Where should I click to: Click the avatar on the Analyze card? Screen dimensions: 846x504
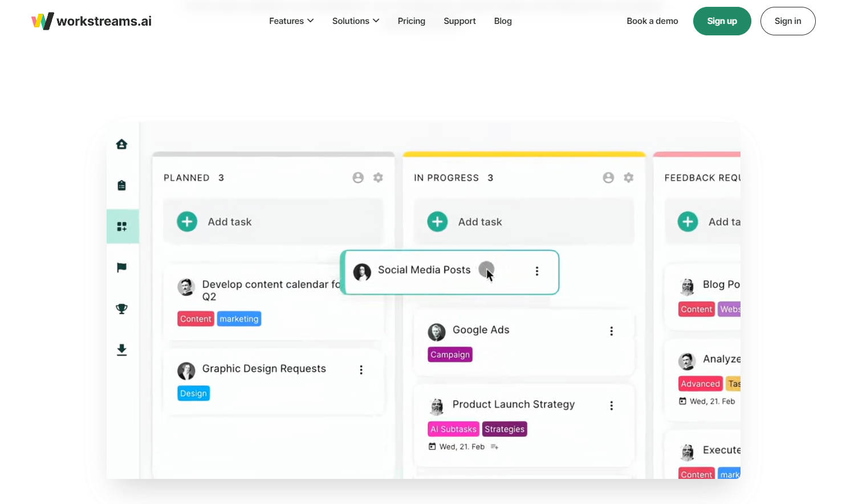(687, 361)
